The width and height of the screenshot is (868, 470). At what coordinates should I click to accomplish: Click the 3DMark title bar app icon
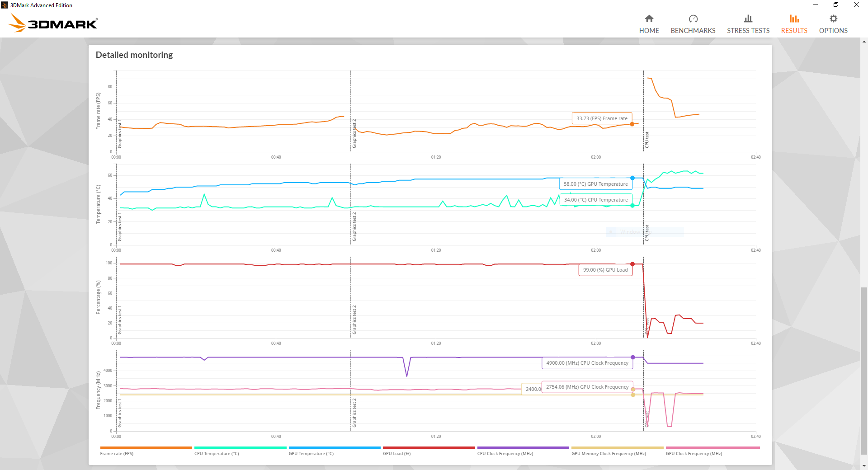[5, 5]
